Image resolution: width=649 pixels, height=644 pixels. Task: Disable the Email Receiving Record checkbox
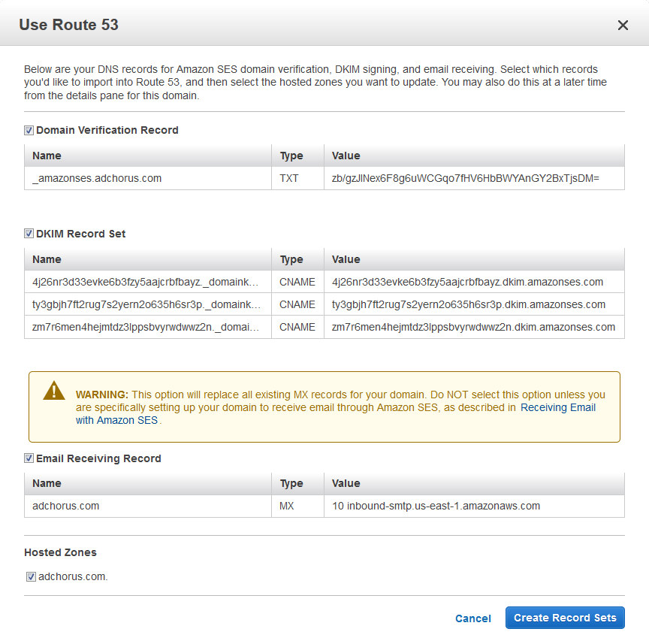point(29,458)
